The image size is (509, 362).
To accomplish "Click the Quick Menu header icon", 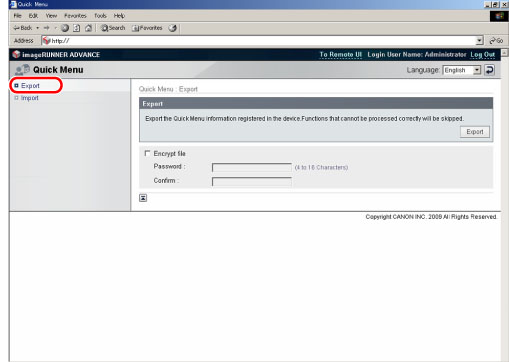I will 22,70.
